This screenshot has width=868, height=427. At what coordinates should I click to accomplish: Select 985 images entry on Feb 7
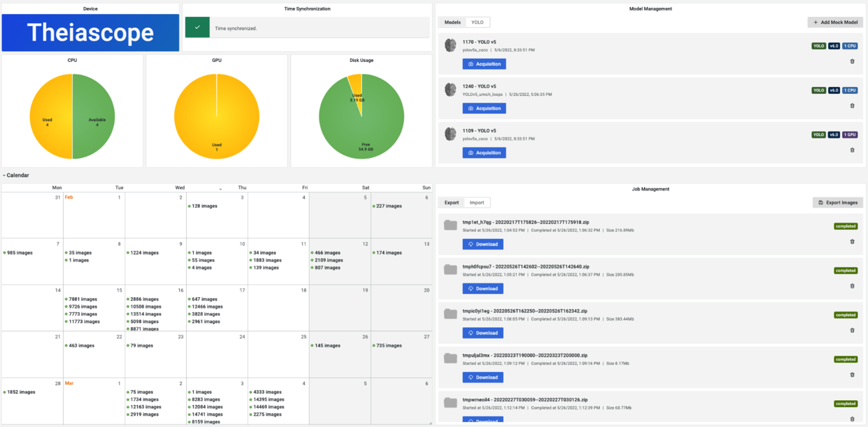pos(18,253)
